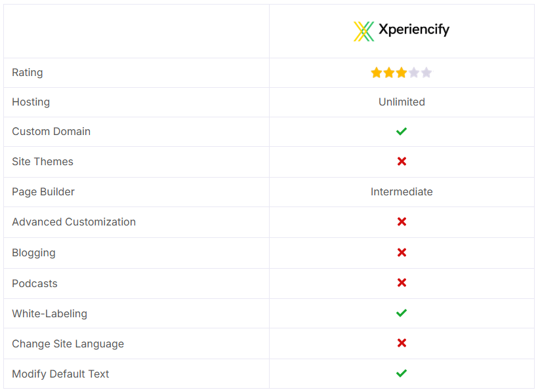Click the Page Builder row label
The width and height of the screenshot is (538, 392).
43,192
